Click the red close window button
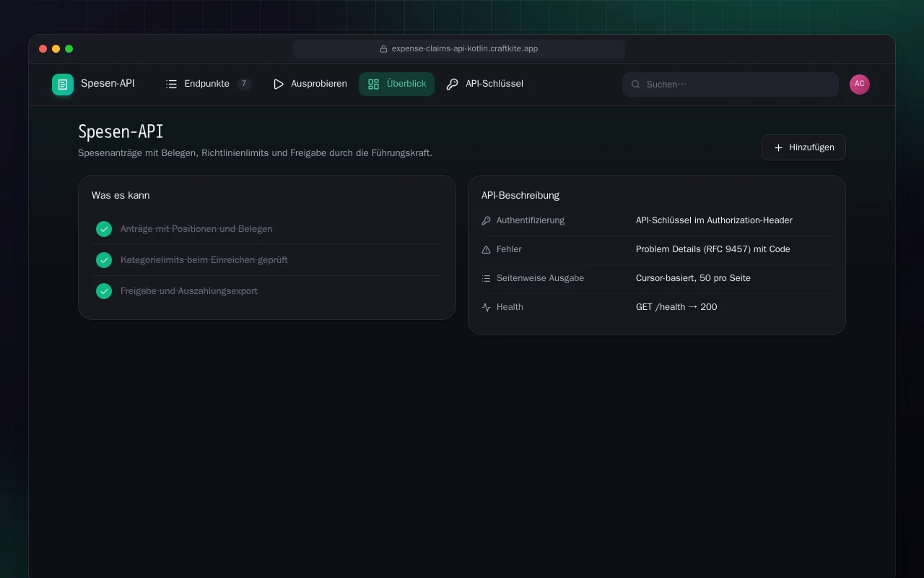 43,49
